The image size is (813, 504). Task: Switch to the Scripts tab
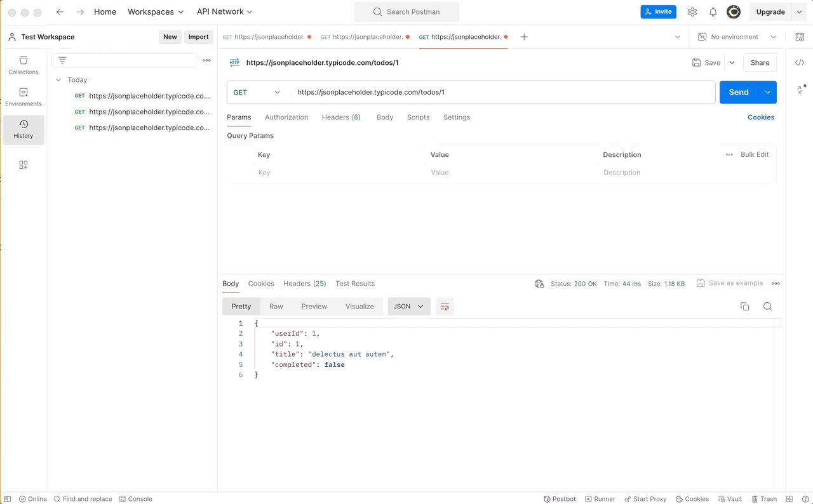tap(419, 117)
